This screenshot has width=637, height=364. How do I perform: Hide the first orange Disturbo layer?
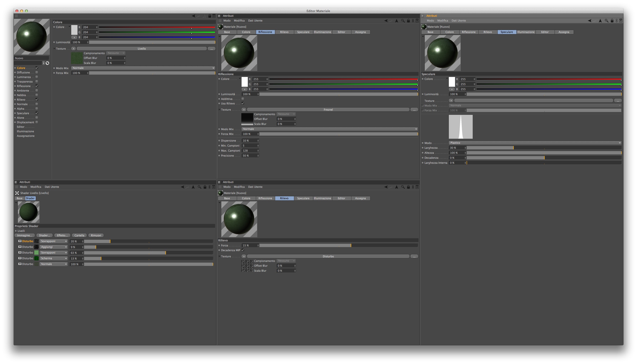tap(20, 241)
